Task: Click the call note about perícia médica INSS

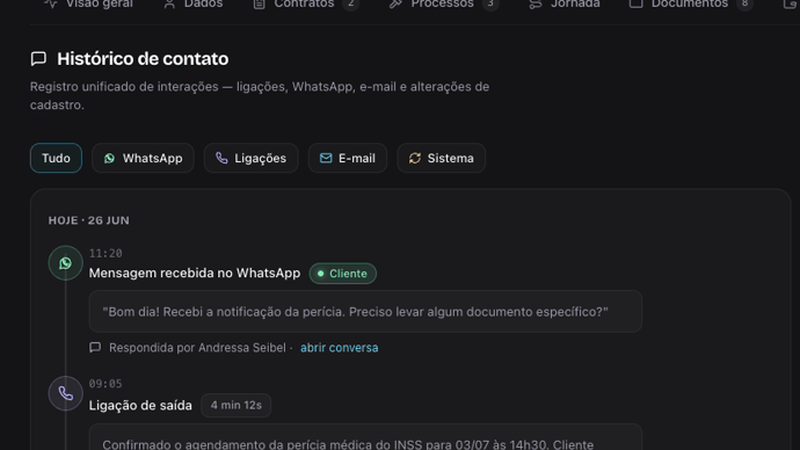Action: tap(365, 437)
